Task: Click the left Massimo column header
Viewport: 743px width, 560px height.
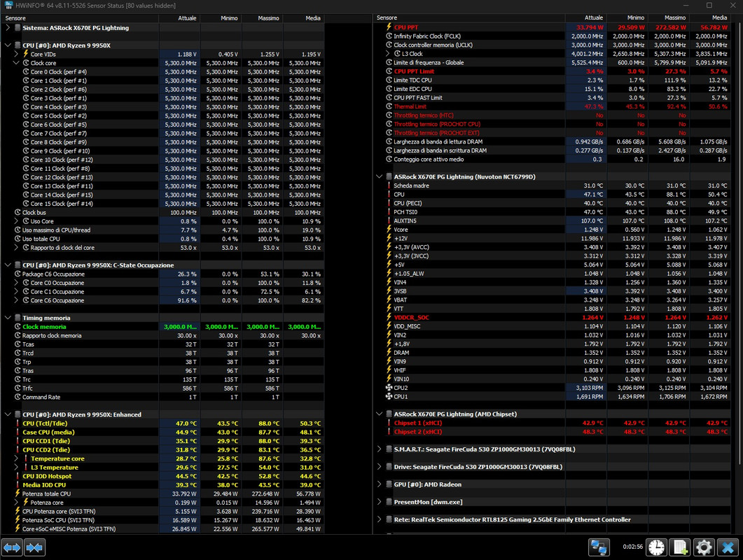Action: coord(262,18)
